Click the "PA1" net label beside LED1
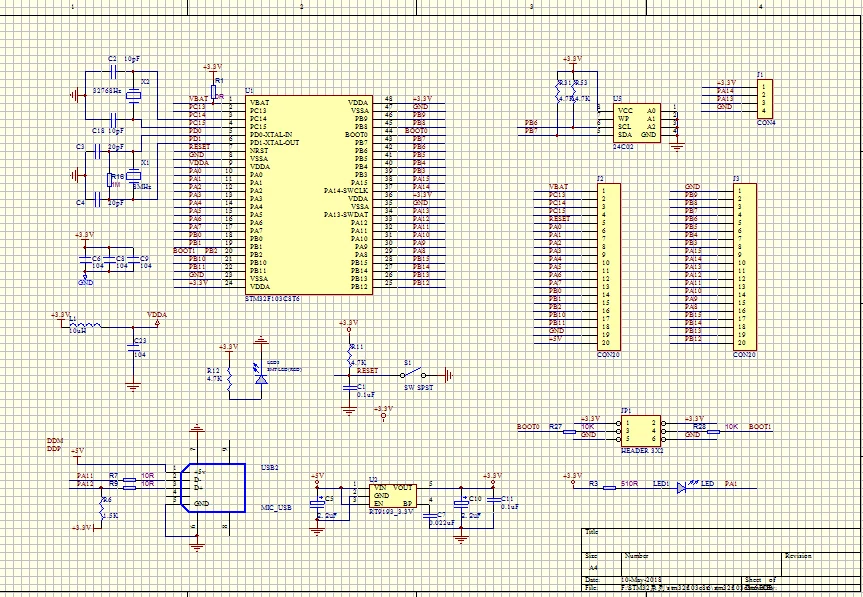 (x=730, y=484)
